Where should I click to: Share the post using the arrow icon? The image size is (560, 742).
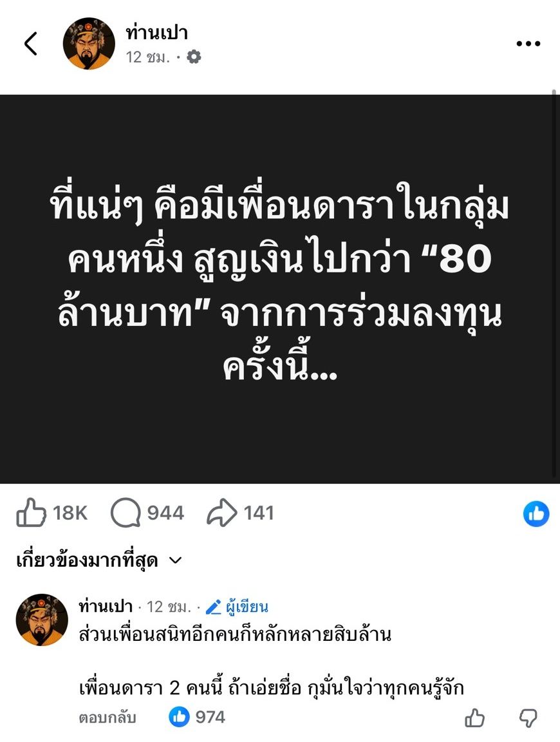(222, 513)
